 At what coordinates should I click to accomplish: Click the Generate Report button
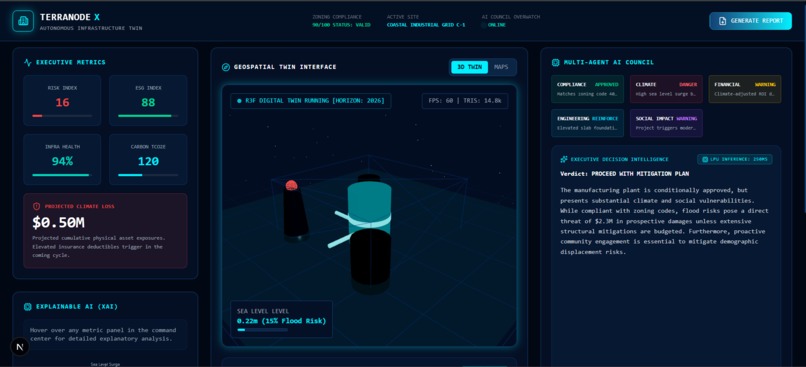click(x=750, y=21)
